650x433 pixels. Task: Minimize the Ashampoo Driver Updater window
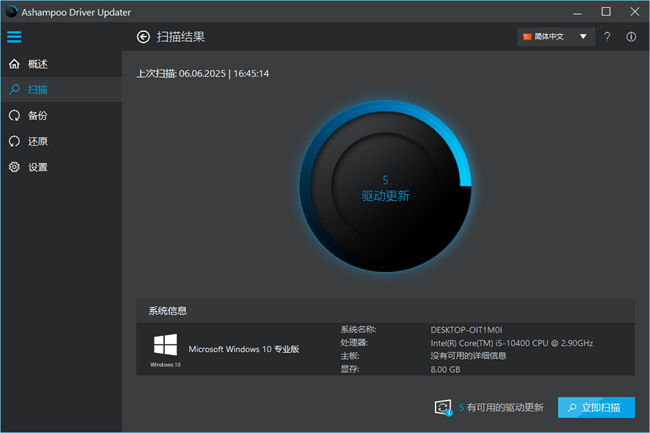578,12
